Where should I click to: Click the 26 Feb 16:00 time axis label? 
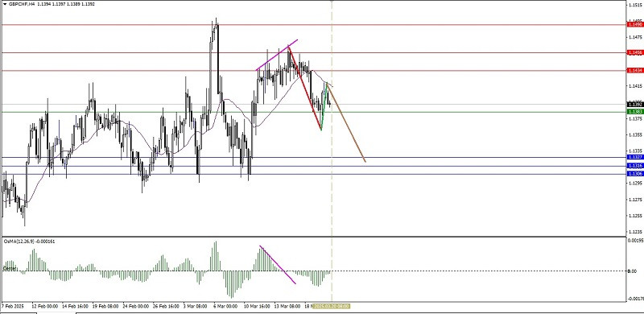pyautogui.click(x=166, y=306)
